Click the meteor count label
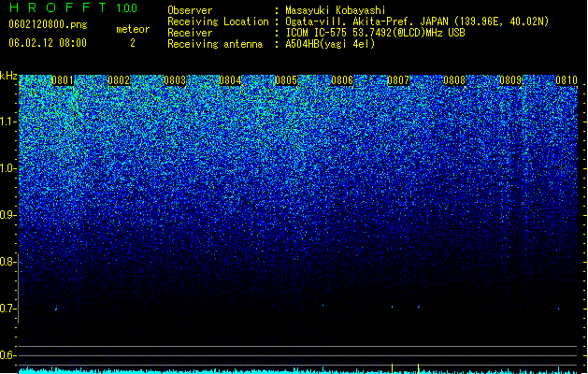This screenshot has height=374, width=588. (133, 29)
